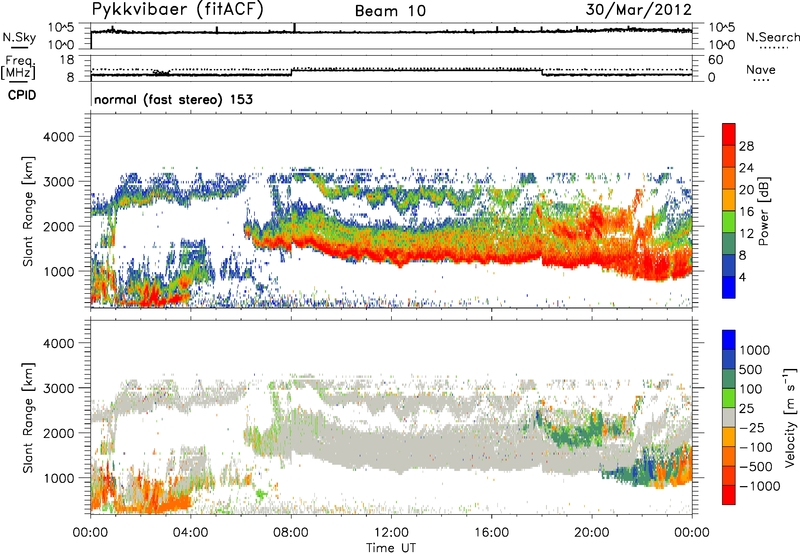Click the 'Freq. [MHz]' axis label

(x=18, y=67)
